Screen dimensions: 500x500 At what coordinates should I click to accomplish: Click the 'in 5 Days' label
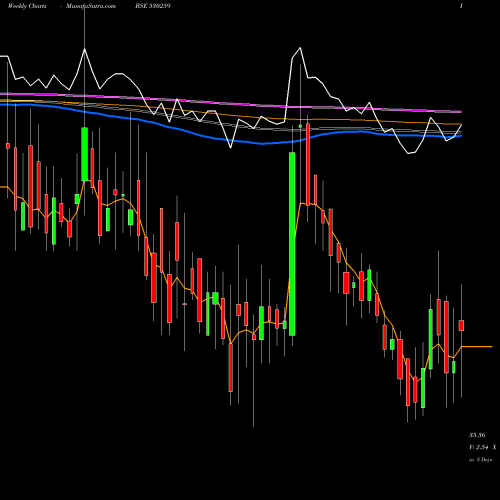481,460
